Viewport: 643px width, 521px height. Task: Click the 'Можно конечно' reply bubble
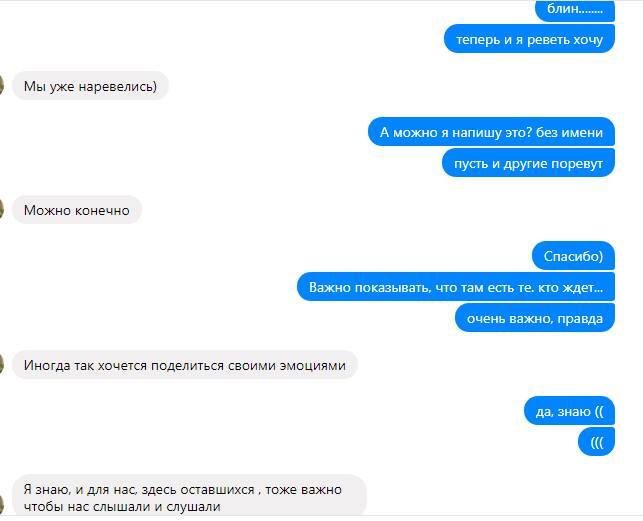(77, 210)
